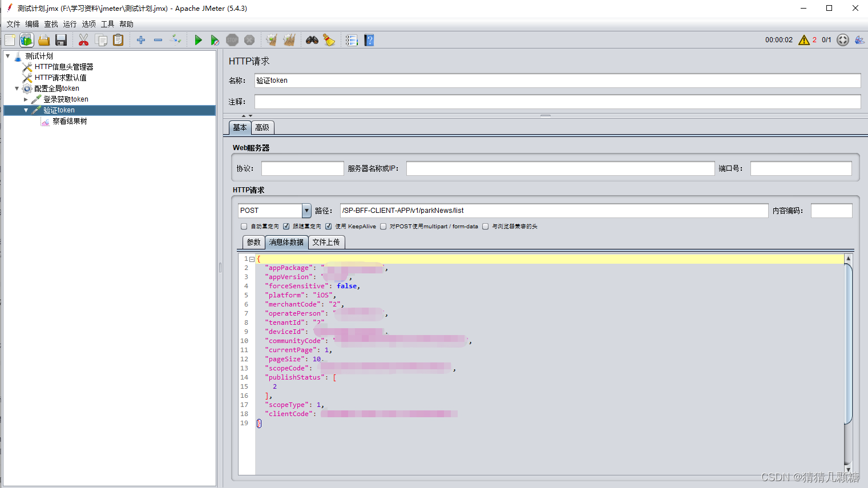
Task: Expand the 登录获取token node
Action: tap(26, 99)
